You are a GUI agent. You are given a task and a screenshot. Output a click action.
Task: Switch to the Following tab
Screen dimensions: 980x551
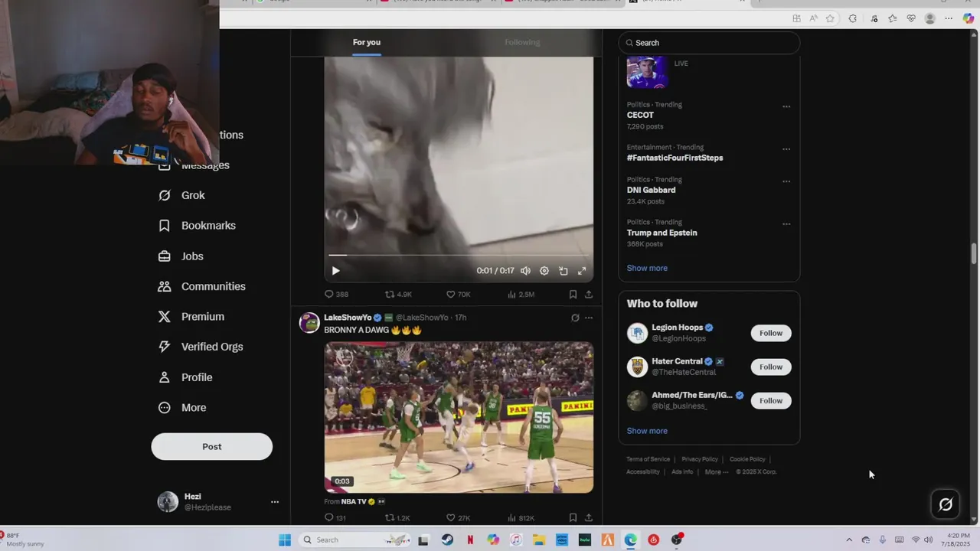(522, 43)
